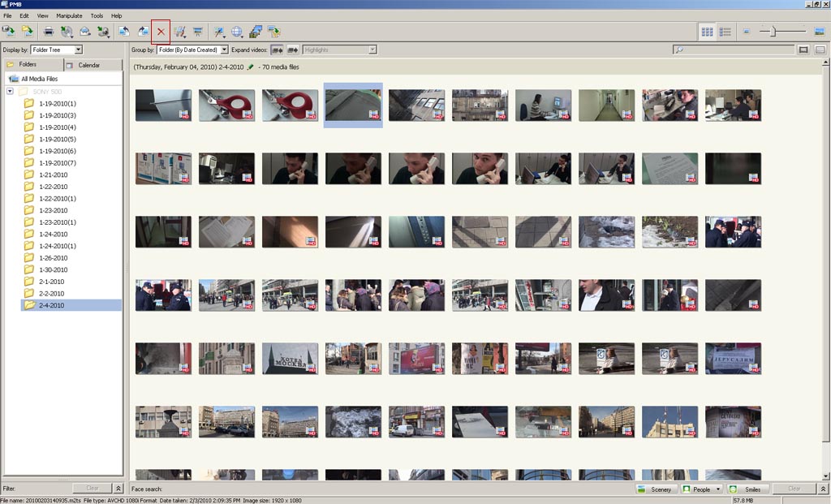Click the import from camera toolbar icon
The height and width of the screenshot is (504, 831).
point(8,32)
